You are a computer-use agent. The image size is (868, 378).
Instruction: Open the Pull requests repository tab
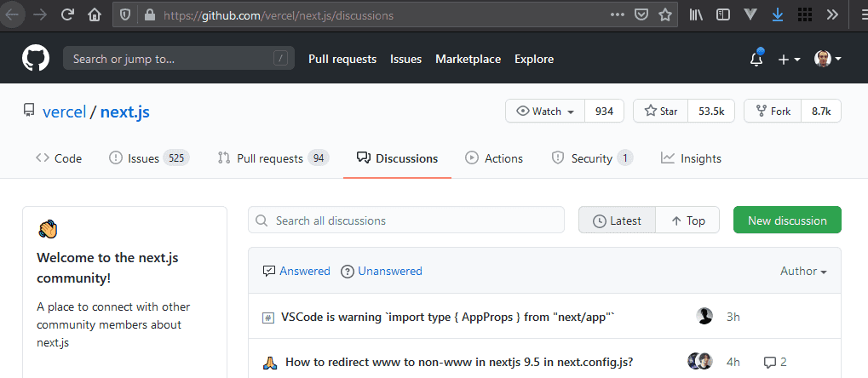[x=273, y=158]
